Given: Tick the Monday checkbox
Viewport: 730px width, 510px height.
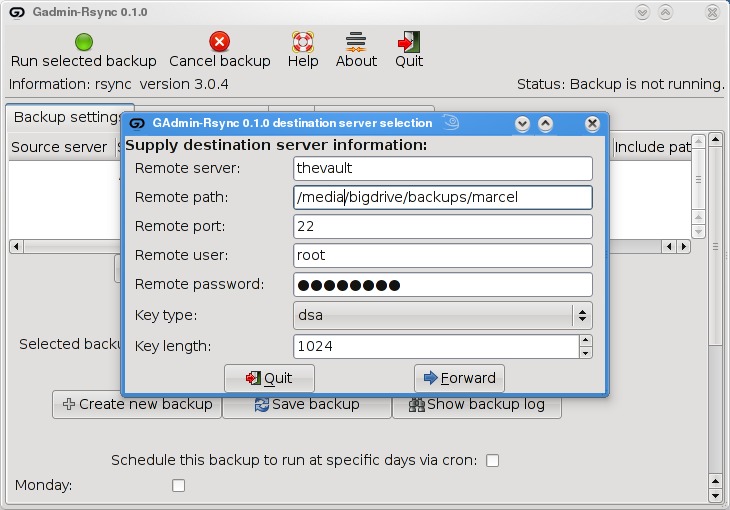Looking at the screenshot, I should [179, 486].
